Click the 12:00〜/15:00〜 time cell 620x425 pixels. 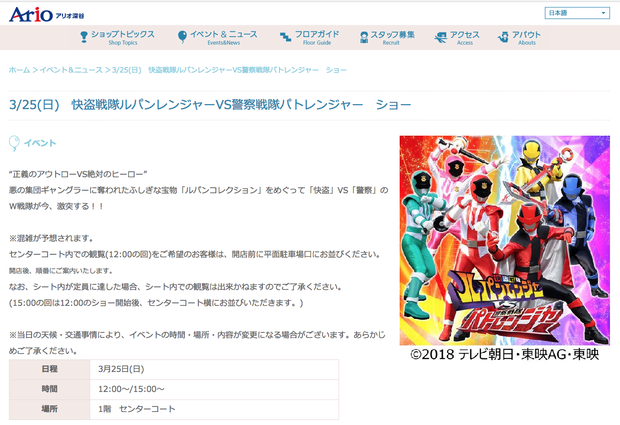pos(214,389)
